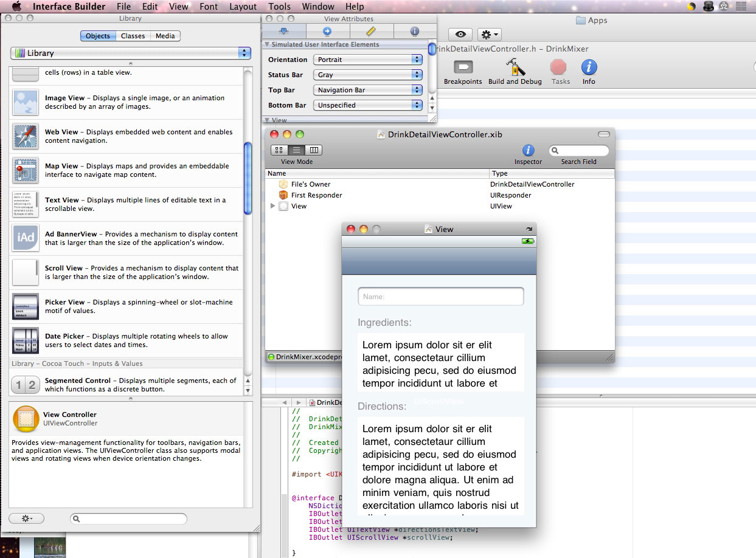
Task: Switch xib View Mode to column view
Action: [x=314, y=150]
